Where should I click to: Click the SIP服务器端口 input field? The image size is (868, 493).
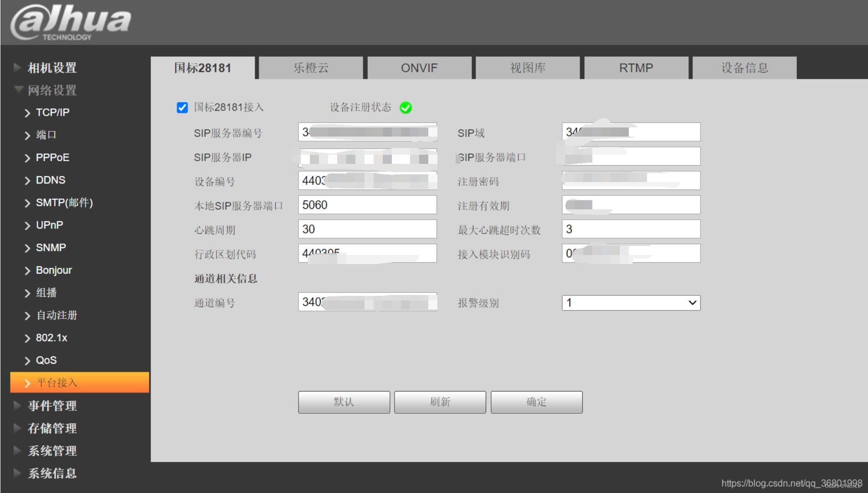point(631,157)
